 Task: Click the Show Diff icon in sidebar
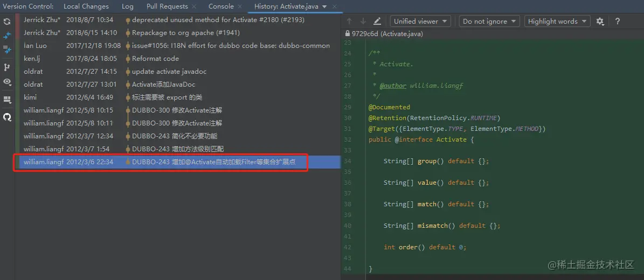click(7, 36)
